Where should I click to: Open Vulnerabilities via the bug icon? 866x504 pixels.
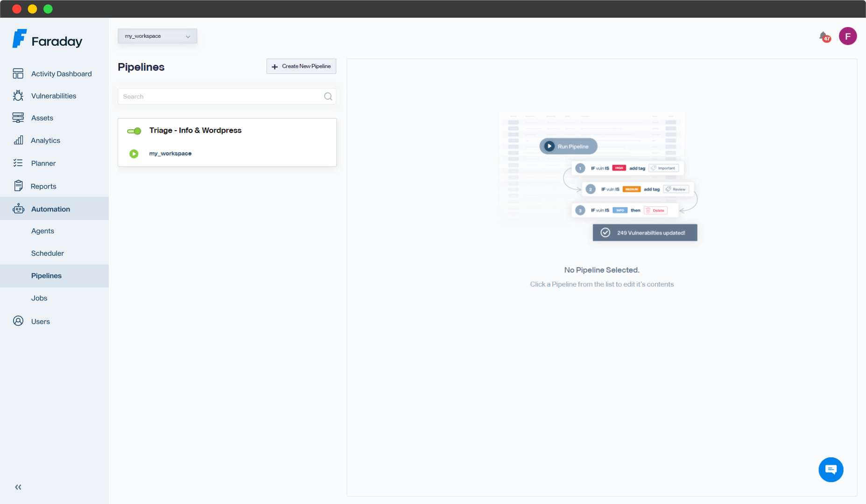tap(18, 96)
